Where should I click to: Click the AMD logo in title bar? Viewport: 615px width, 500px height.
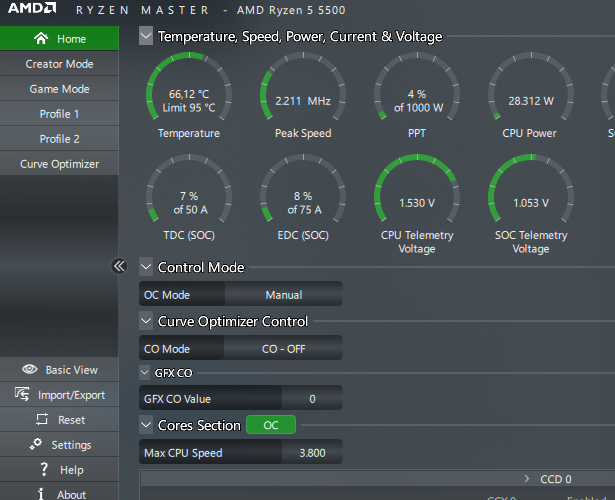tap(32, 8)
